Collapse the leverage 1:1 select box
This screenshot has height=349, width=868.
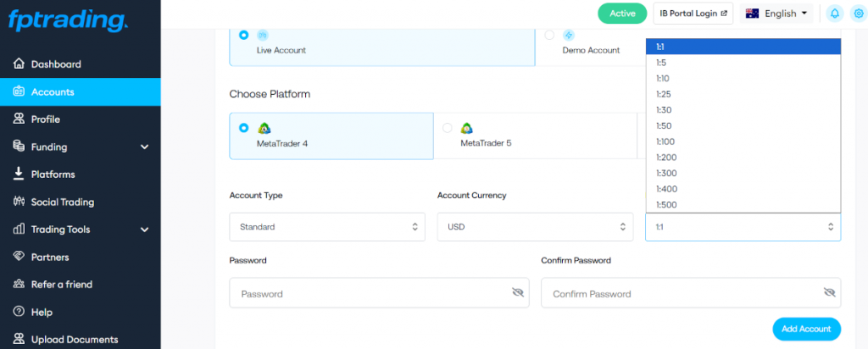(x=743, y=227)
